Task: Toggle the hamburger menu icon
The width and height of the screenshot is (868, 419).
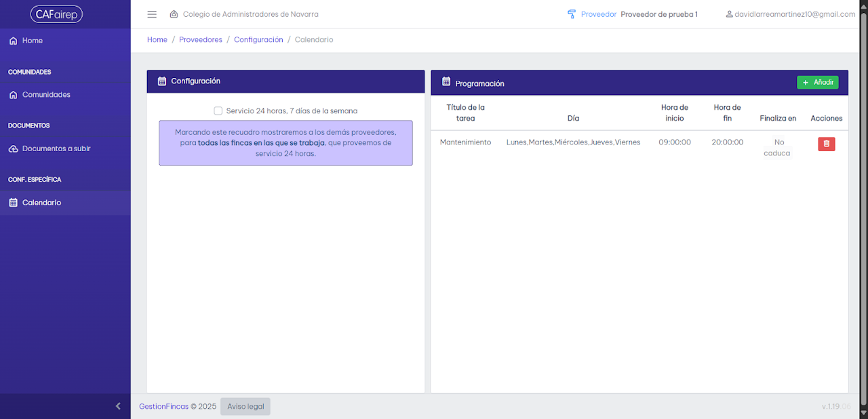Action: click(x=152, y=14)
